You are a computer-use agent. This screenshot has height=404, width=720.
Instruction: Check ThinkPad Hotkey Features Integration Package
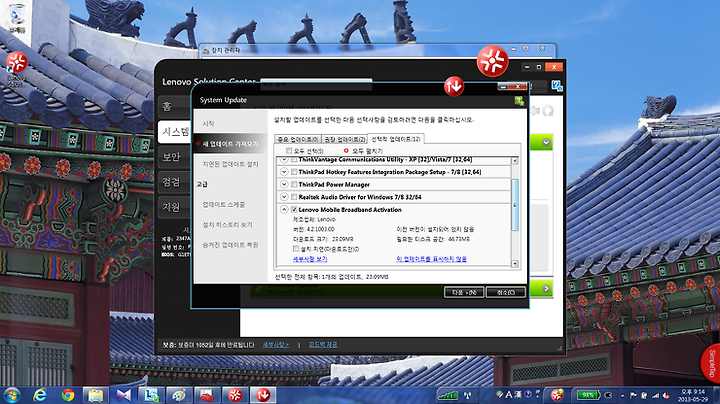point(294,172)
